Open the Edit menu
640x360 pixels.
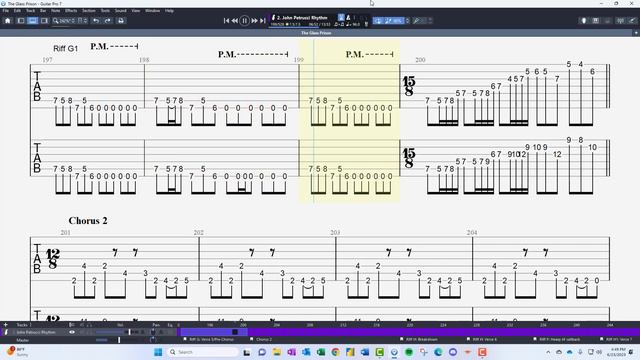point(17,11)
